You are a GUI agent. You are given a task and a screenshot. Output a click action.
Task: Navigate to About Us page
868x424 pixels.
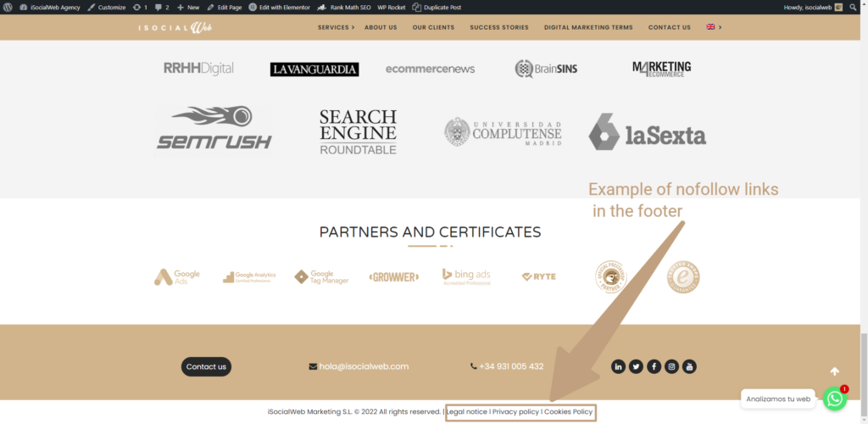click(381, 27)
